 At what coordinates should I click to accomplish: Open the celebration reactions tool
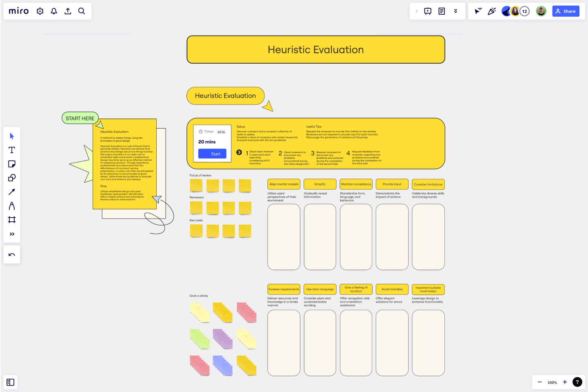[x=492, y=11]
